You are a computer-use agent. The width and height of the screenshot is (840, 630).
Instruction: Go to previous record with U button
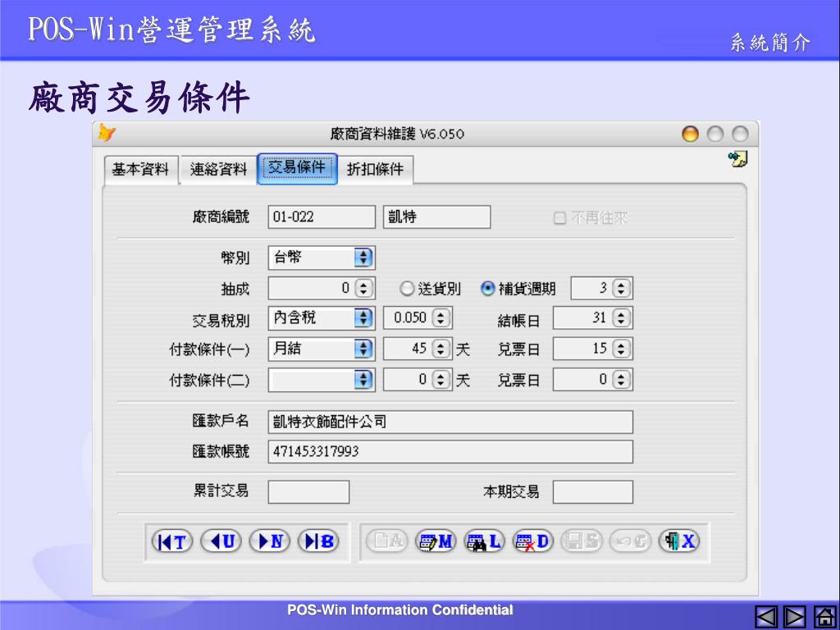221,541
